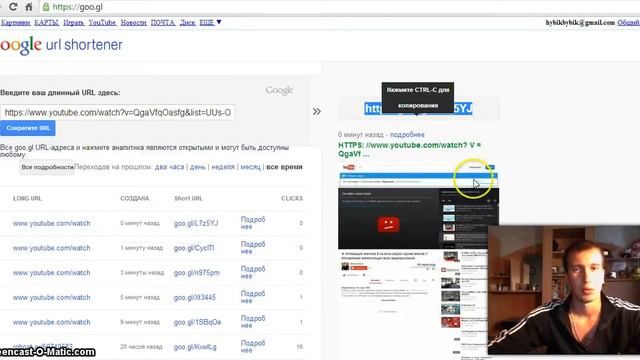Open Подробнее for goo.gl/L7z5YJ
Screen dimensions: 640x360
point(253,223)
